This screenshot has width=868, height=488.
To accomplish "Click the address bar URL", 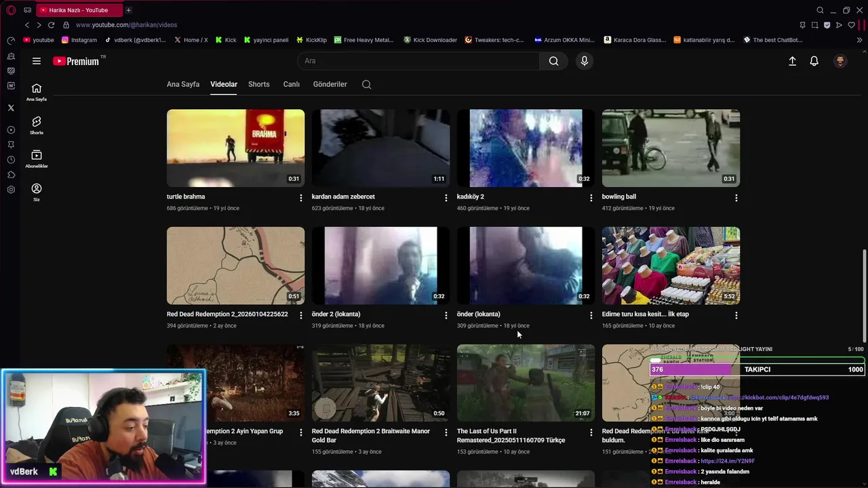I will click(126, 25).
